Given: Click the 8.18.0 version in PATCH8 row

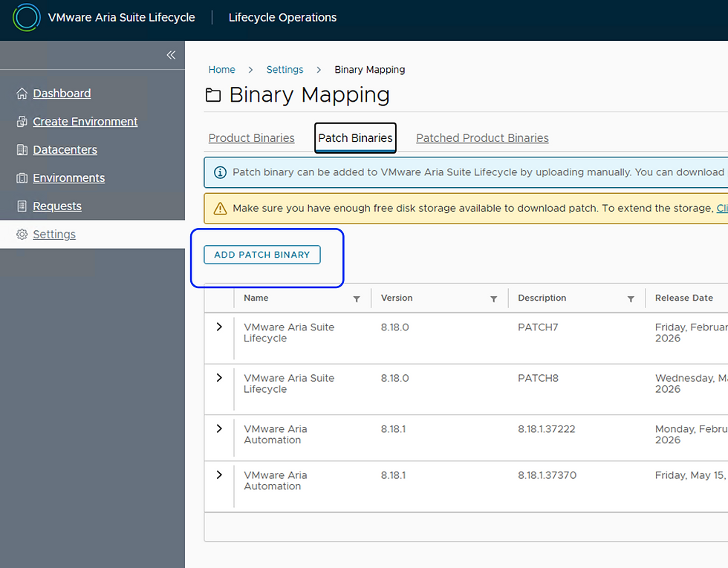Looking at the screenshot, I should point(394,378).
